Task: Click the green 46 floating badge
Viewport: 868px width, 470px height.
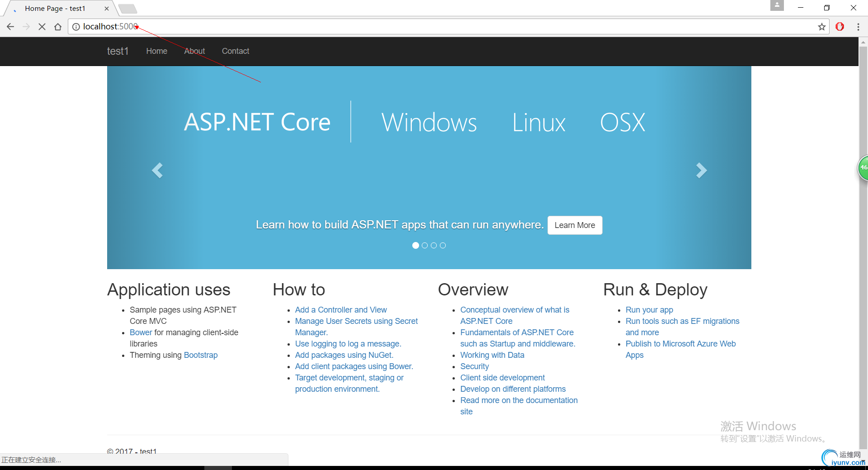Action: [x=863, y=168]
